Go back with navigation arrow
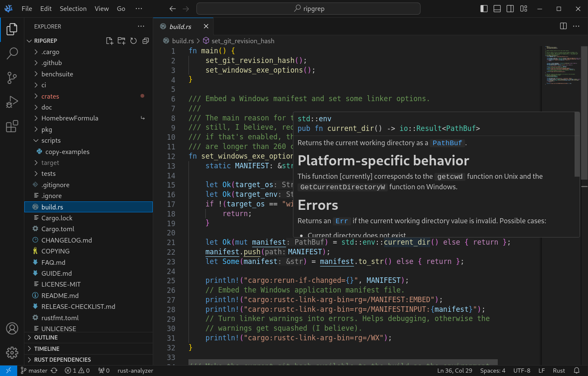The height and width of the screenshot is (376, 588). coord(172,8)
